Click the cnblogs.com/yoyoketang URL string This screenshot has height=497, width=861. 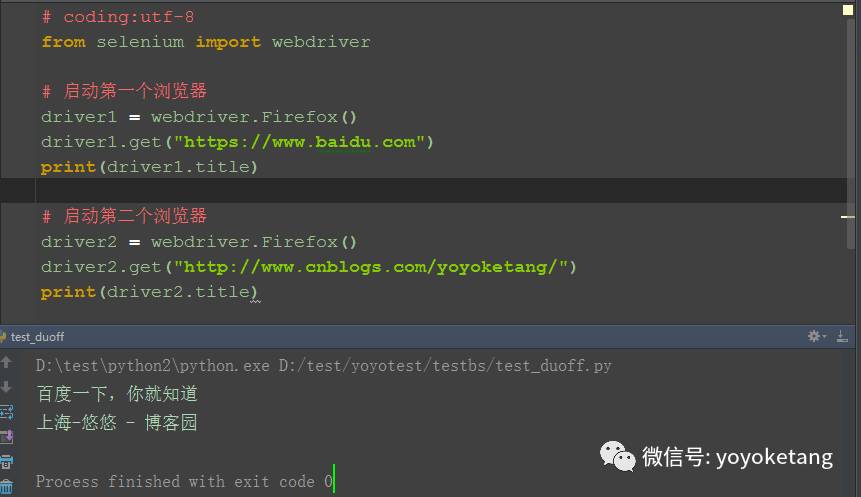tap(371, 267)
